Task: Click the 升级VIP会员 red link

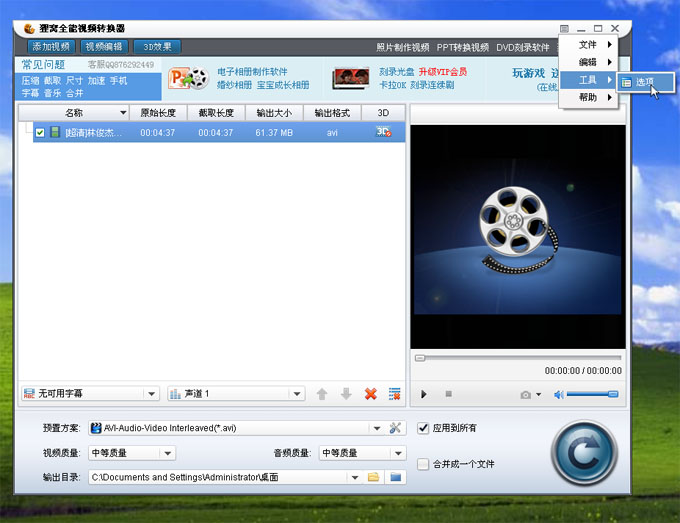Action: pos(443,72)
